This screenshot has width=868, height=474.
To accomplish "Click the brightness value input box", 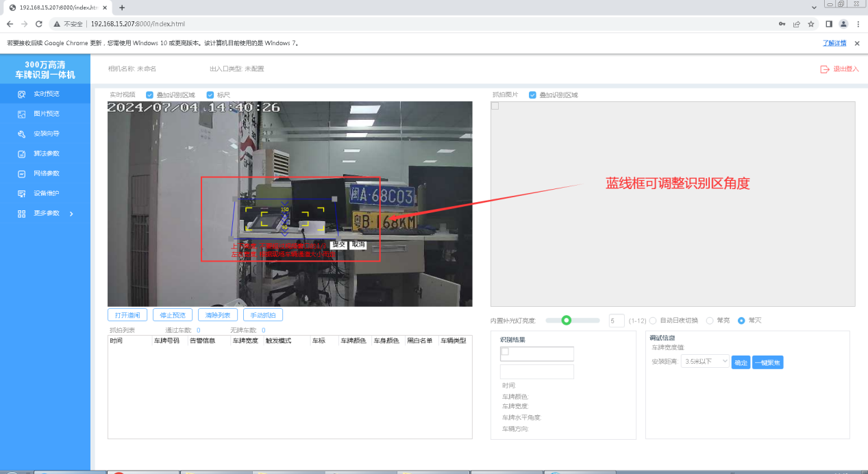I will 617,321.
